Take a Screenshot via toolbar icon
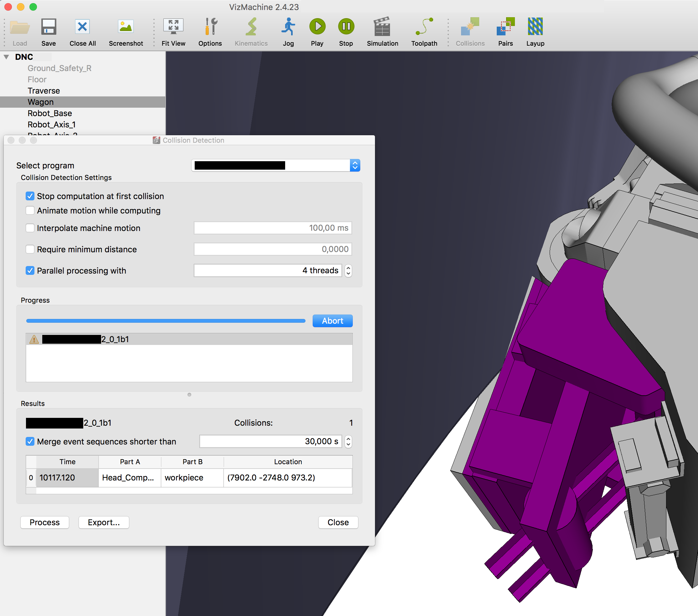Viewport: 698px width, 616px height. (x=126, y=27)
